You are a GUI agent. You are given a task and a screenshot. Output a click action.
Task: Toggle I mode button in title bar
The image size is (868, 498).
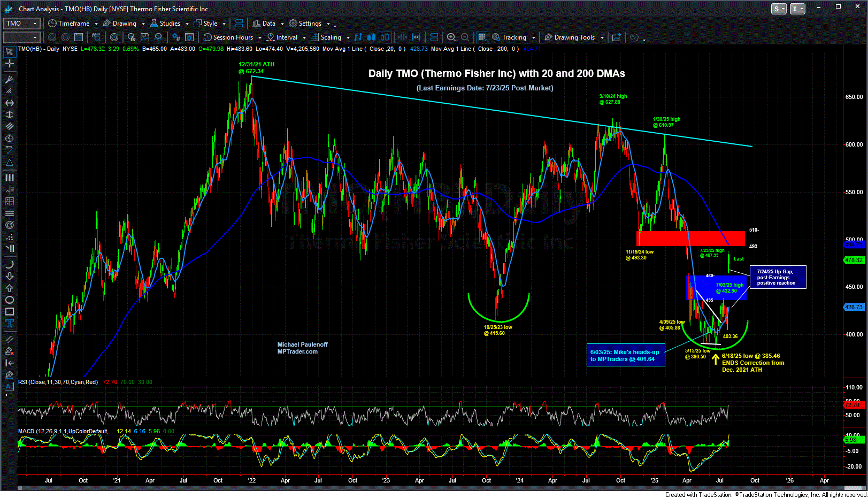(x=797, y=9)
